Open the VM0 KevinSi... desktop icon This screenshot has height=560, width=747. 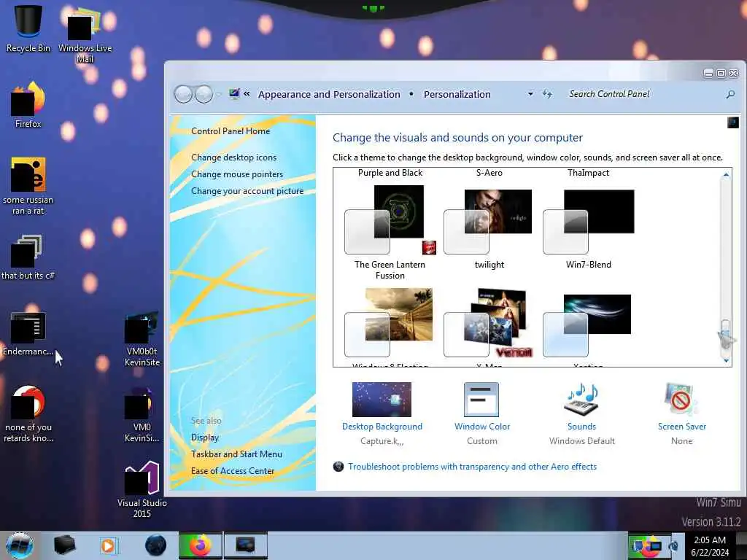coord(142,414)
